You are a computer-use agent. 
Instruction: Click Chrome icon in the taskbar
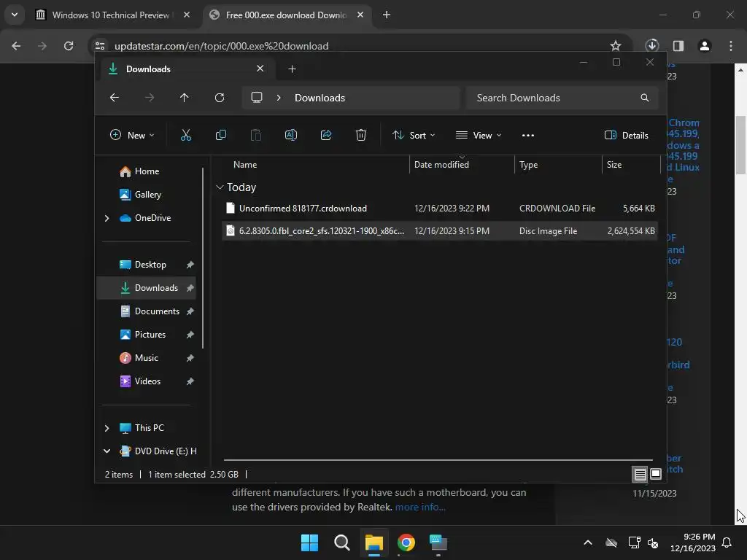(x=406, y=542)
